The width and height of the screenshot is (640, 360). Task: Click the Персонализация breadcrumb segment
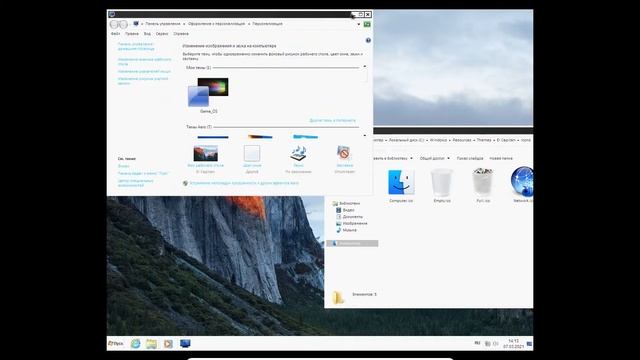click(x=267, y=24)
